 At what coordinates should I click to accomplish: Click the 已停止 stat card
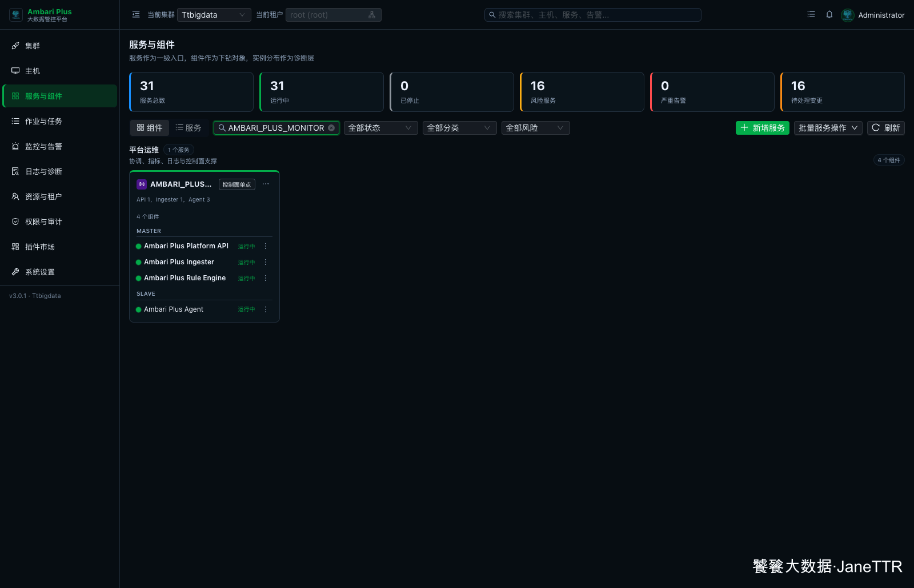point(452,92)
